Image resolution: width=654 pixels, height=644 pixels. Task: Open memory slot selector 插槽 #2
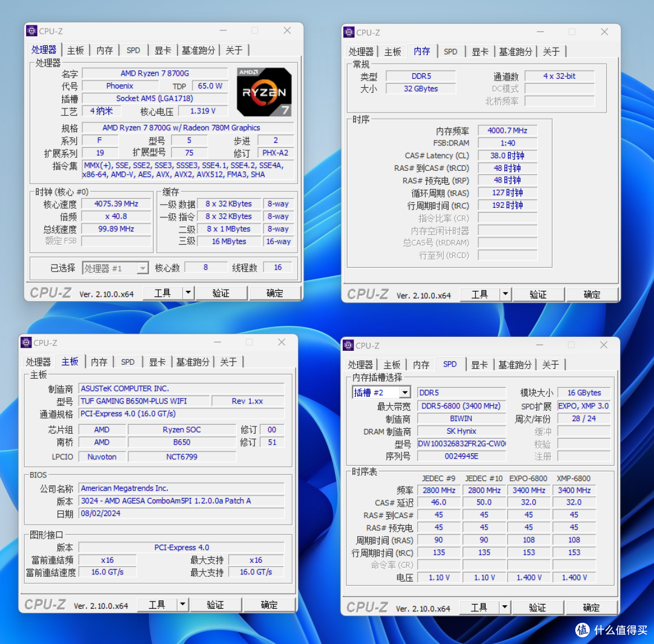pyautogui.click(x=381, y=393)
